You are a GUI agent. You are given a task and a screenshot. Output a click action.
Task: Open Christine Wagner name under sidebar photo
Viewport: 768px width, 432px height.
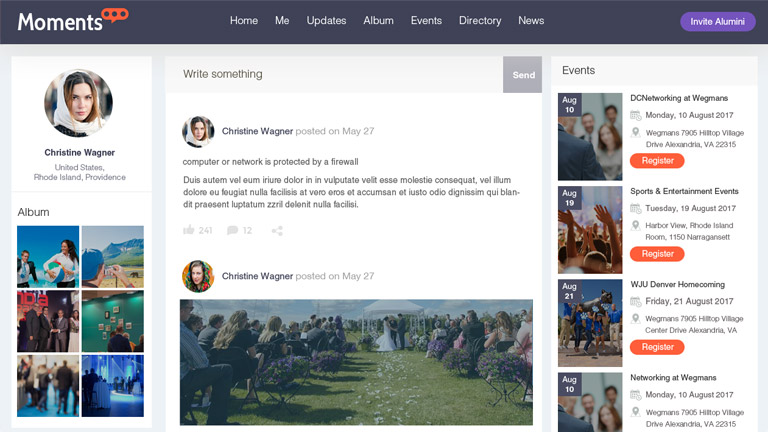coord(79,152)
